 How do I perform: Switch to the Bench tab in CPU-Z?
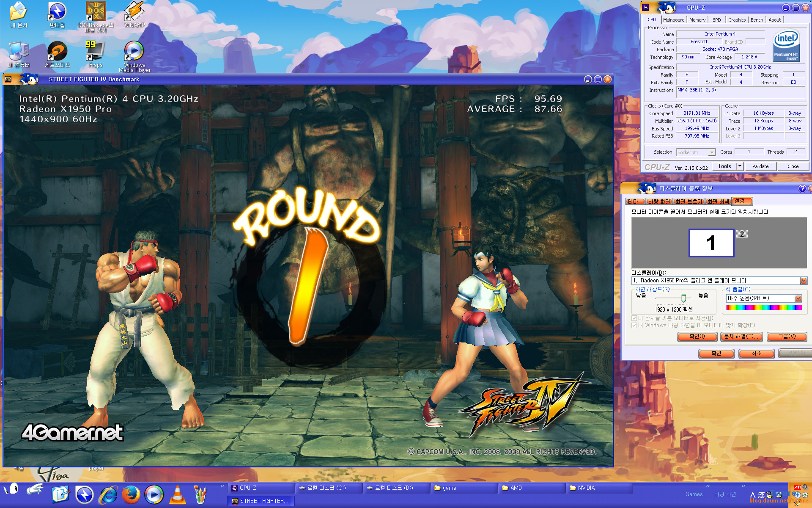tap(757, 20)
